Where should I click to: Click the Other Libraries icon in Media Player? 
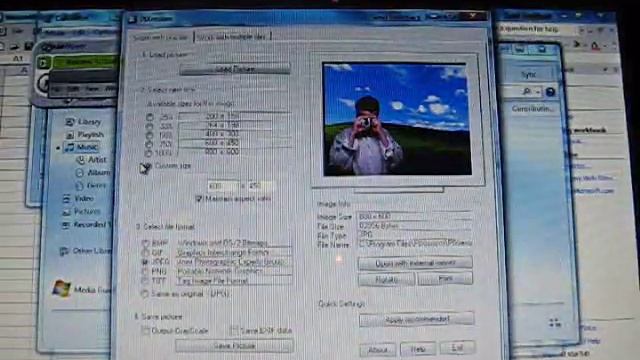tap(64, 251)
